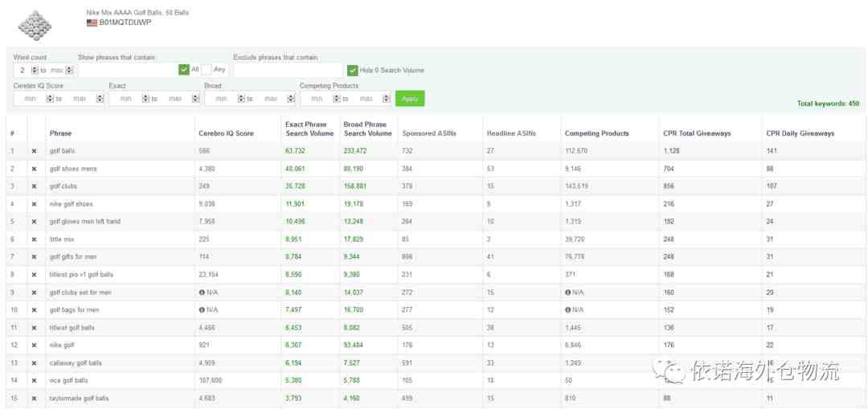868x409 pixels.
Task: Toggle the "All" phrase match checkbox
Action: coord(184,70)
